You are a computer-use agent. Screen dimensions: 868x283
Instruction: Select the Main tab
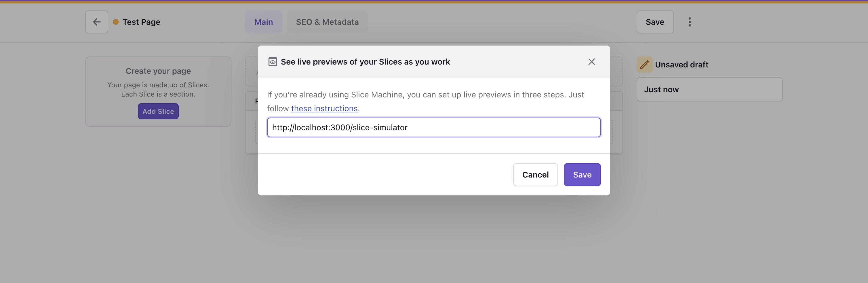(x=264, y=22)
